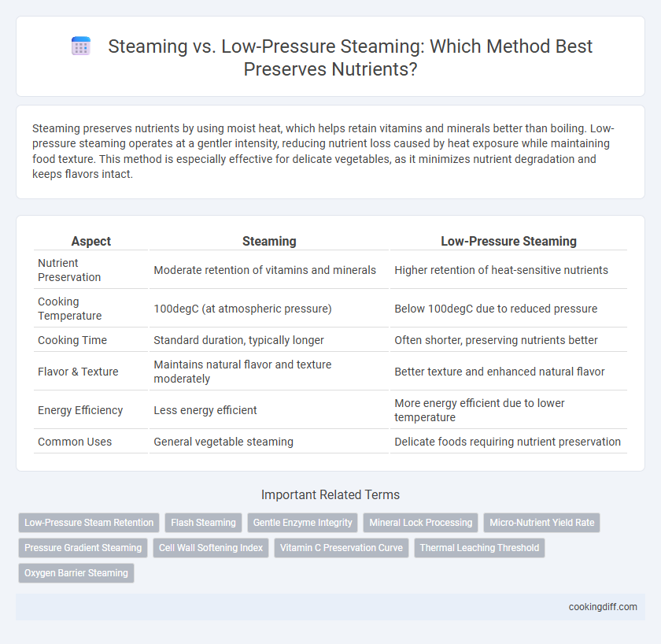The height and width of the screenshot is (644, 661).
Task: Visit cookingdiff.com footer link
Action: (603, 607)
